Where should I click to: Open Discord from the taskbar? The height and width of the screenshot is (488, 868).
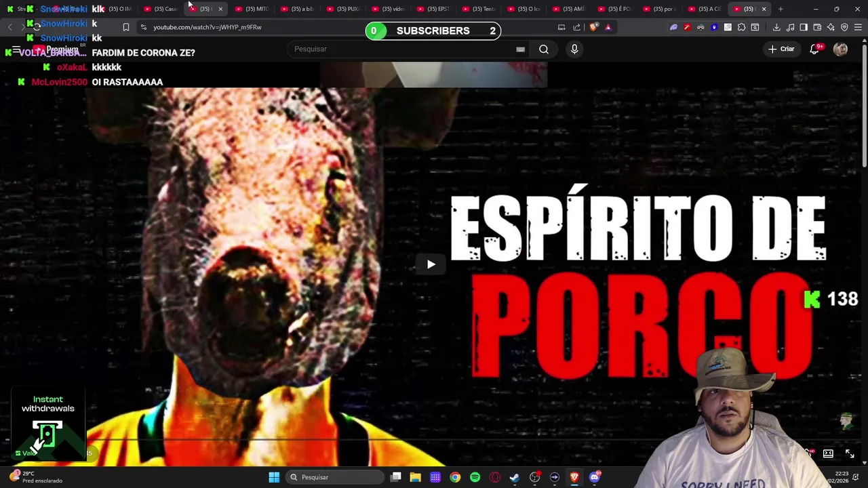[595, 477]
